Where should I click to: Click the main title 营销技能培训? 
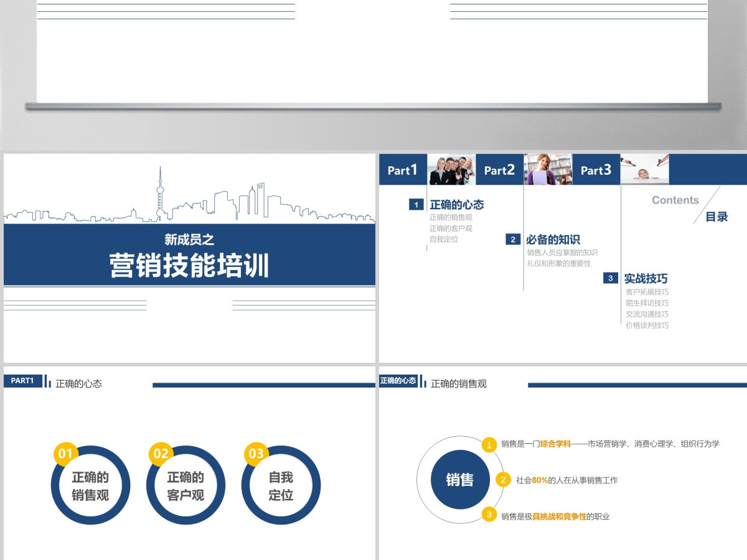(x=189, y=266)
